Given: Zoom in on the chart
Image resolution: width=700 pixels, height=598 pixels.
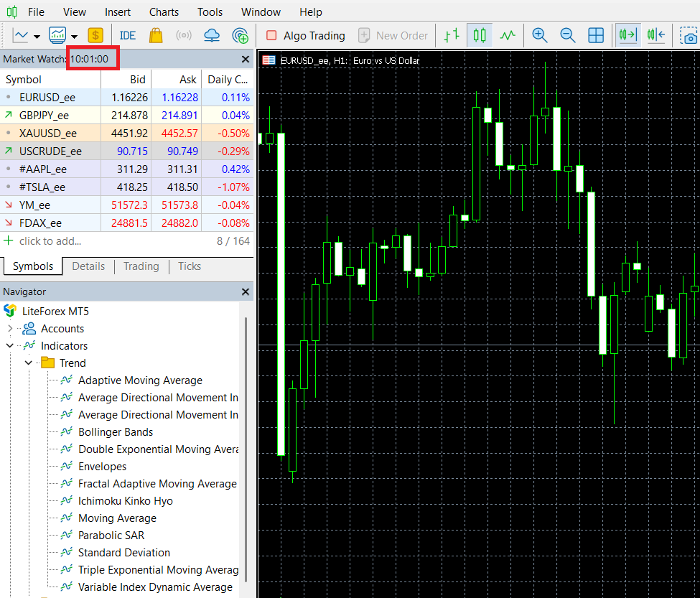Looking at the screenshot, I should coord(540,35).
